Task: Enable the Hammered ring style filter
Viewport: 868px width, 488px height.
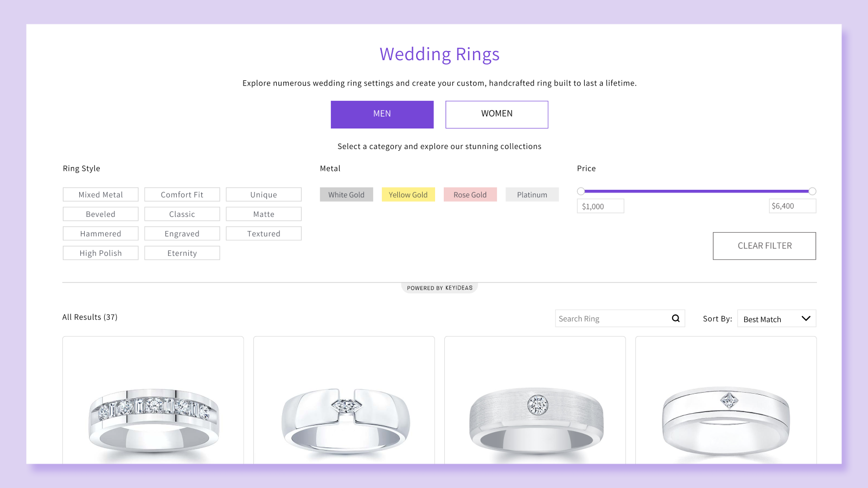Action: click(x=100, y=233)
